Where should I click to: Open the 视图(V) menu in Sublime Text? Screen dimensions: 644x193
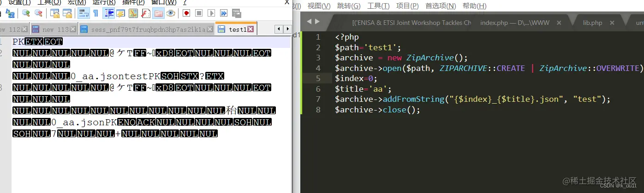click(x=319, y=6)
